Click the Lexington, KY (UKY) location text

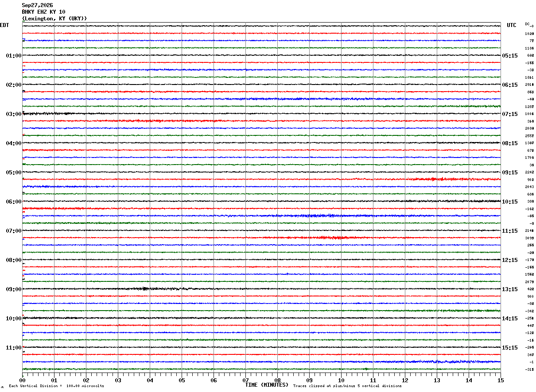click(x=54, y=19)
